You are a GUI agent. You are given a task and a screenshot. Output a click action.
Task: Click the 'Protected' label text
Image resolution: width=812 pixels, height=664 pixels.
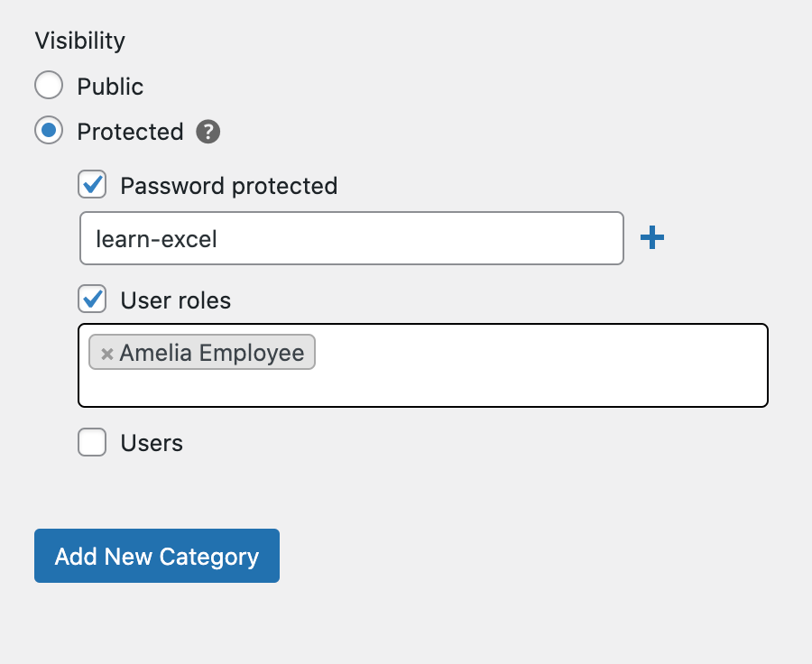[x=131, y=132]
